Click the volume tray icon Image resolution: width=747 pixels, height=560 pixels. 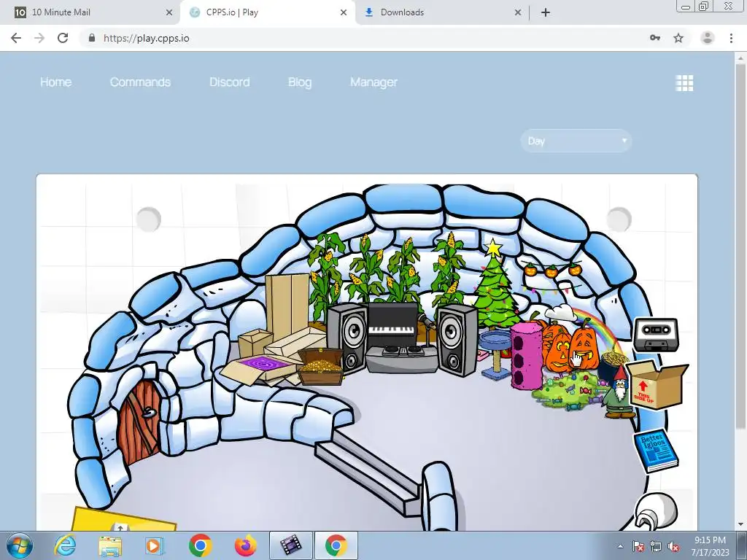pyautogui.click(x=673, y=547)
